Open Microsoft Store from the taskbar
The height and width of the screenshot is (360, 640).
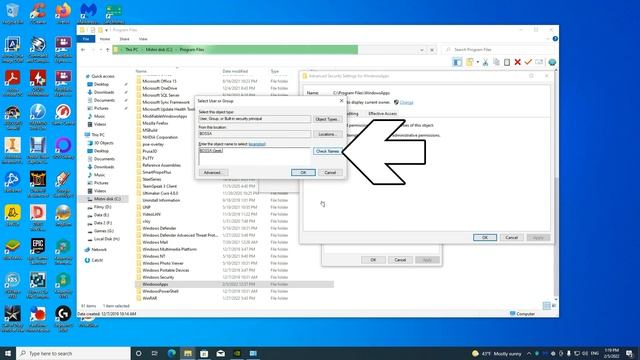click(204, 353)
